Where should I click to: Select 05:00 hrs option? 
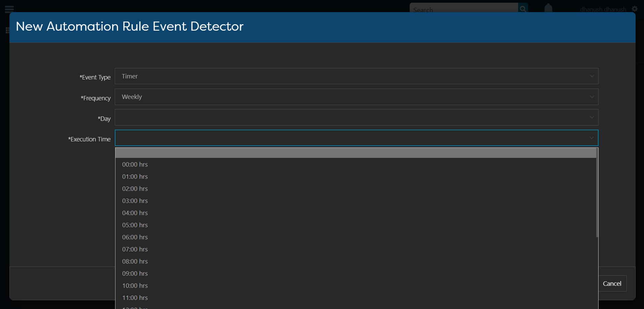(x=135, y=225)
